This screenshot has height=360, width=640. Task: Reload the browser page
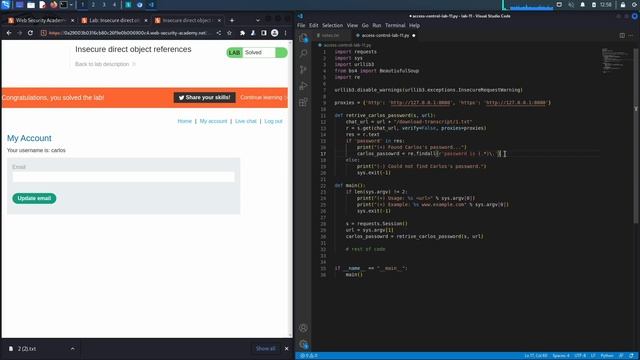point(30,33)
